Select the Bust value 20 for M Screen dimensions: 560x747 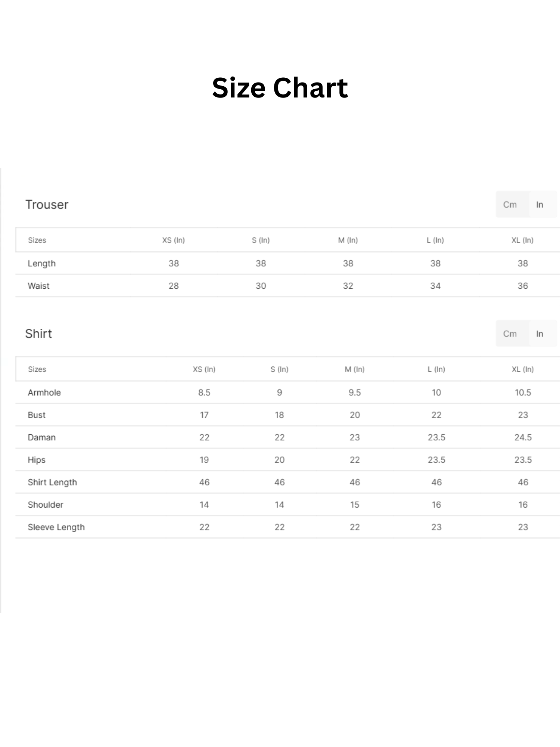355,415
